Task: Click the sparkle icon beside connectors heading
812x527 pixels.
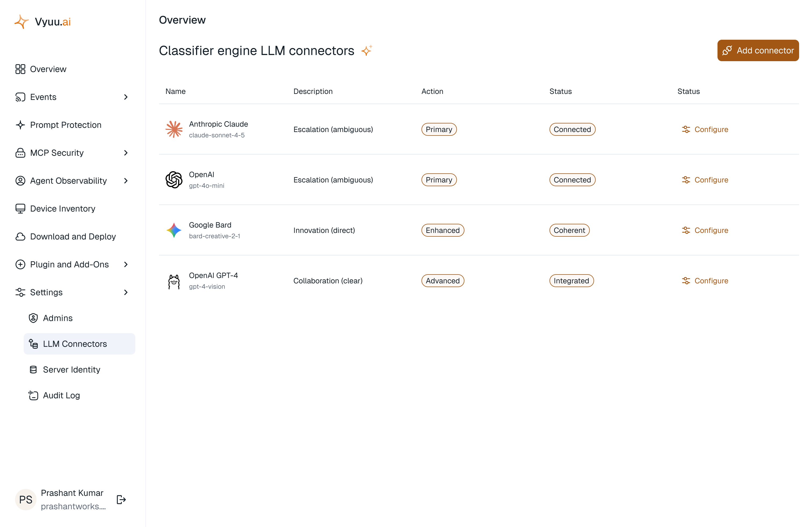Action: [x=367, y=50]
